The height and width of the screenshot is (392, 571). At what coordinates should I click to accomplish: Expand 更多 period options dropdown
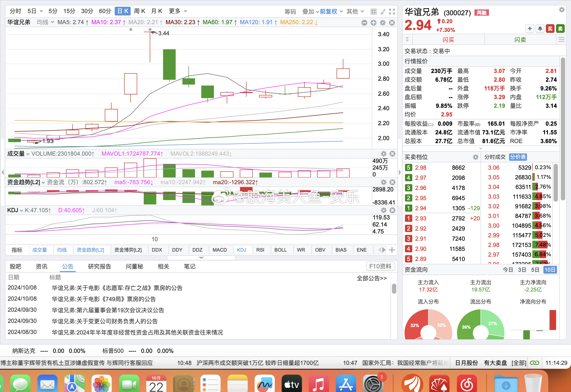point(186,11)
